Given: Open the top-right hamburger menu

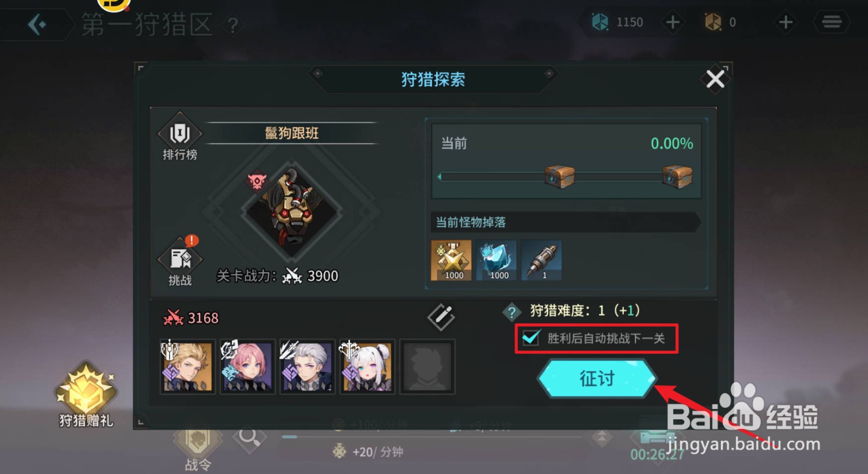Looking at the screenshot, I should (x=831, y=22).
